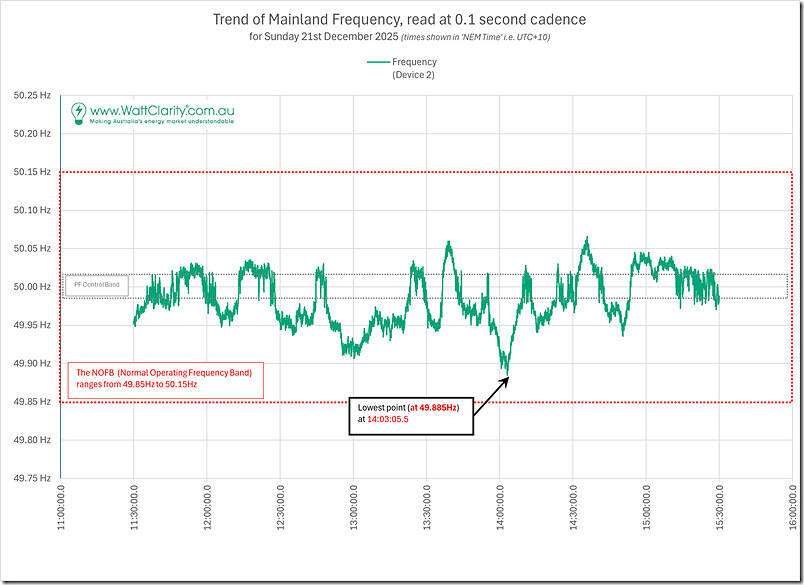Open the www.WattClarity.com.au link
Screen dimensions: 804x585
161,109
